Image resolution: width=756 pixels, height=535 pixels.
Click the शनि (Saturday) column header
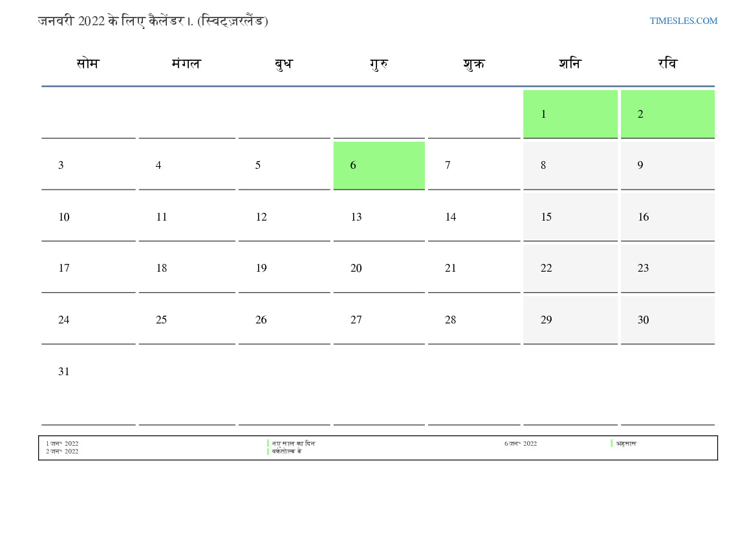(x=570, y=64)
